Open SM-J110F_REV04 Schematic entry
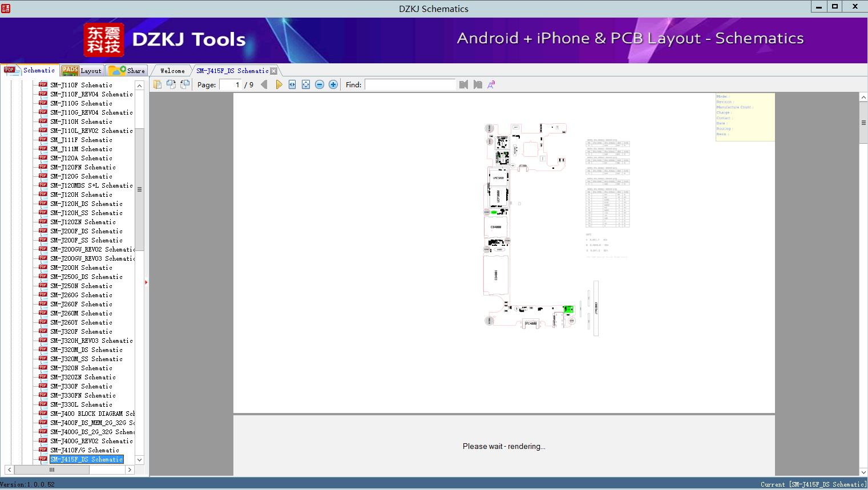Viewport: 868px width, 490px height. tap(91, 94)
